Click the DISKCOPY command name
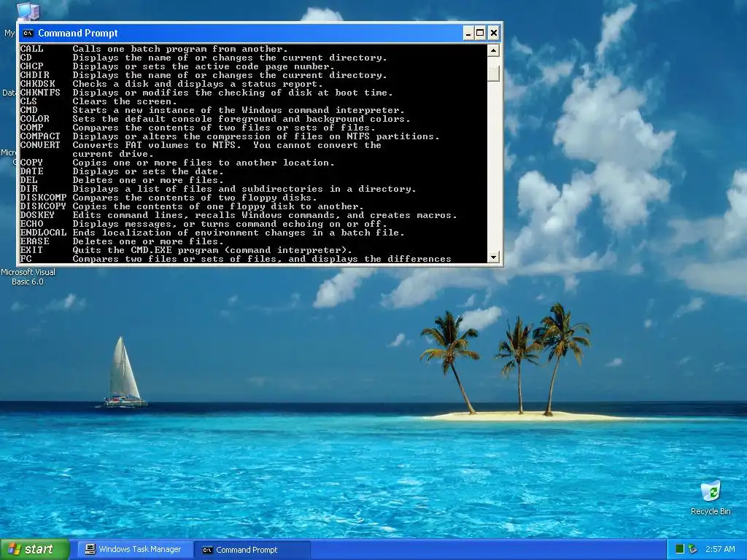 (x=43, y=206)
